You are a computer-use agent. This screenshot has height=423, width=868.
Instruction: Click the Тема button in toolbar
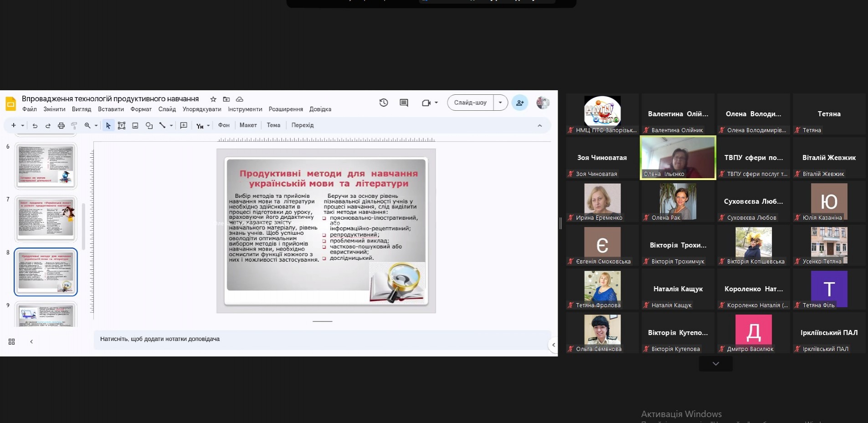pyautogui.click(x=273, y=125)
